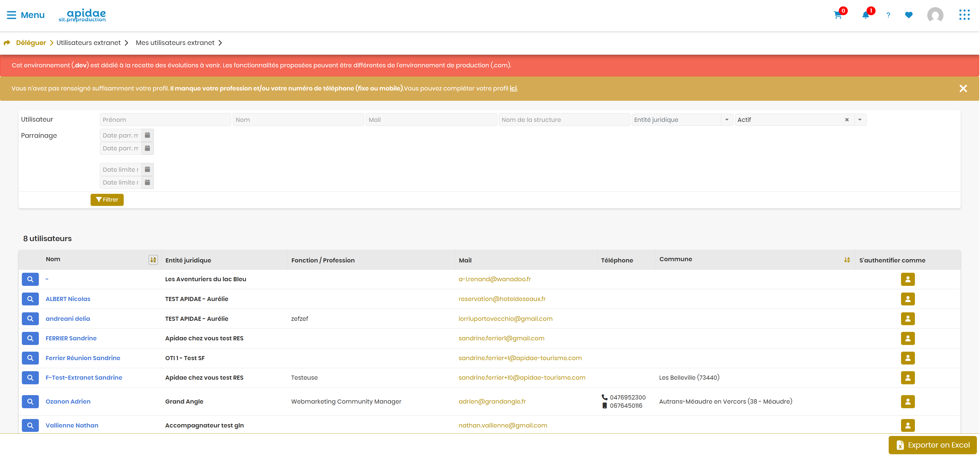
Task: Select phone number 0476952300
Action: point(627,398)
